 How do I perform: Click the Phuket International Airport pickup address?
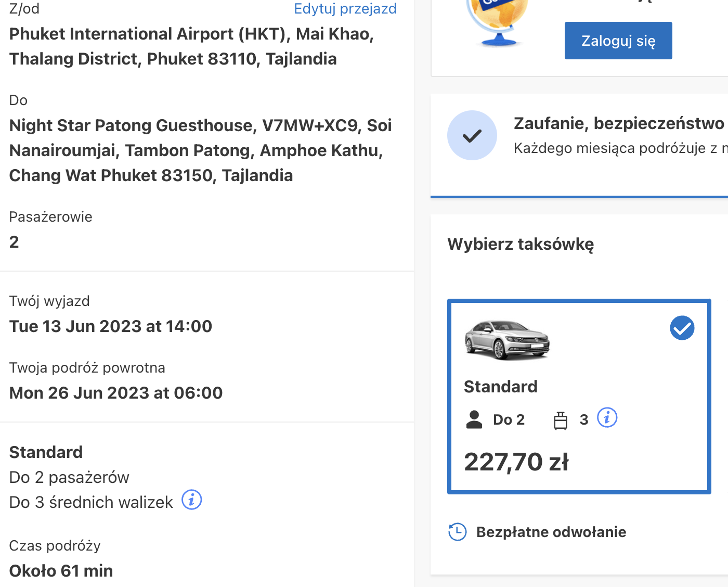coord(192,46)
